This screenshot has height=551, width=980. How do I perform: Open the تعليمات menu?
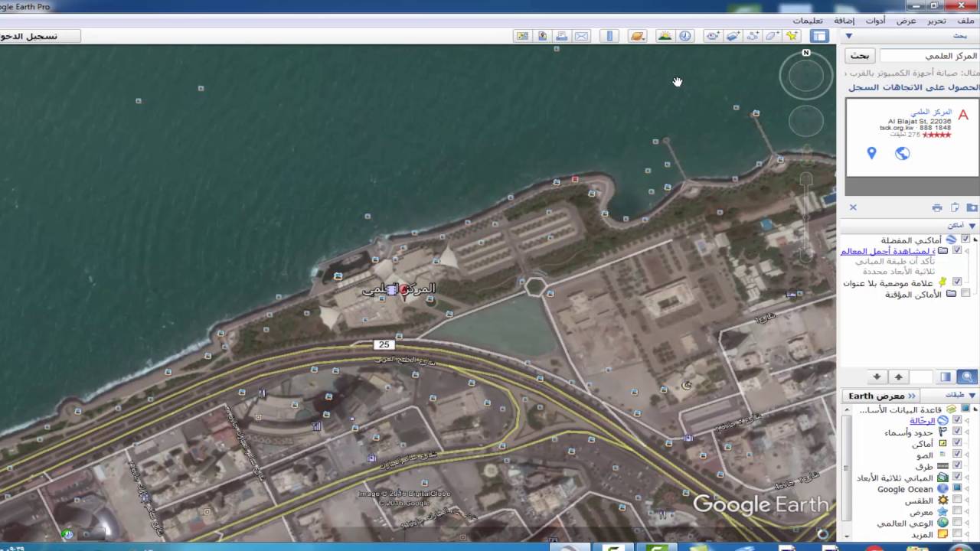pyautogui.click(x=808, y=21)
